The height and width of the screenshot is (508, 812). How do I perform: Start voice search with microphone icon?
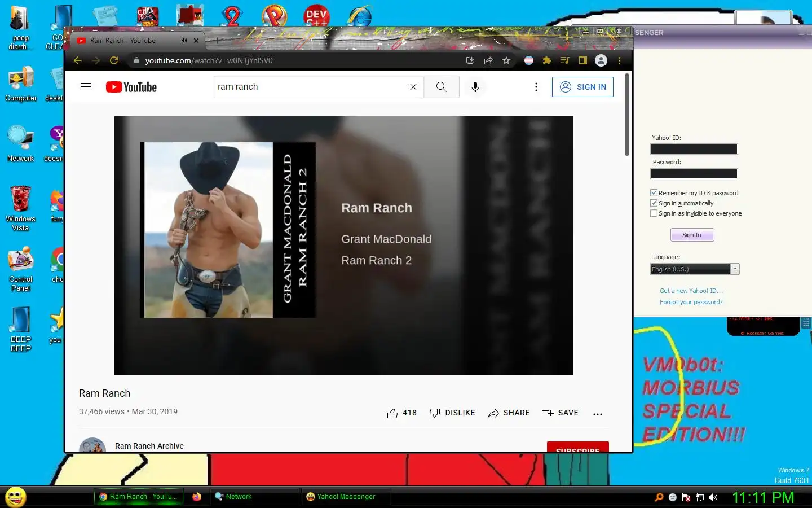[x=475, y=87]
